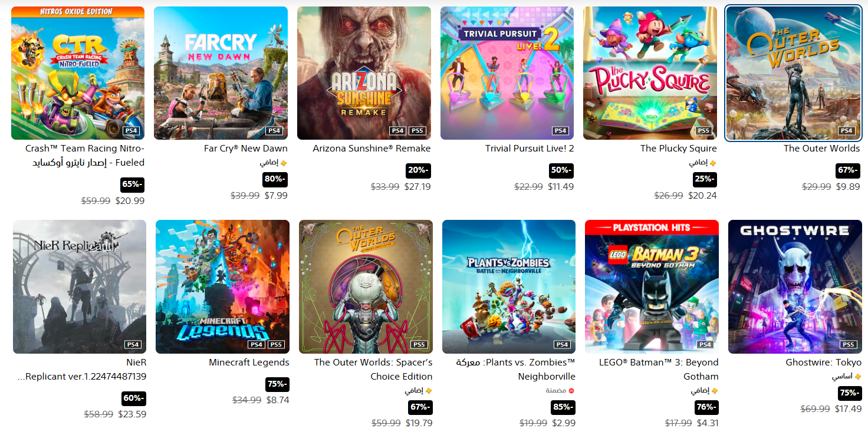The height and width of the screenshot is (435, 868).
Task: Open The Outer Worlds highlighted cover
Action: (793, 74)
